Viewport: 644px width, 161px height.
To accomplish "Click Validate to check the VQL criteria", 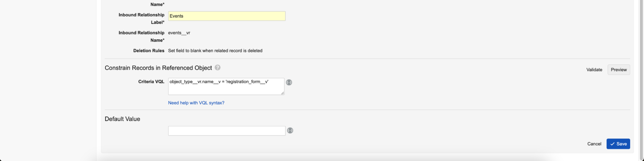I will (594, 70).
